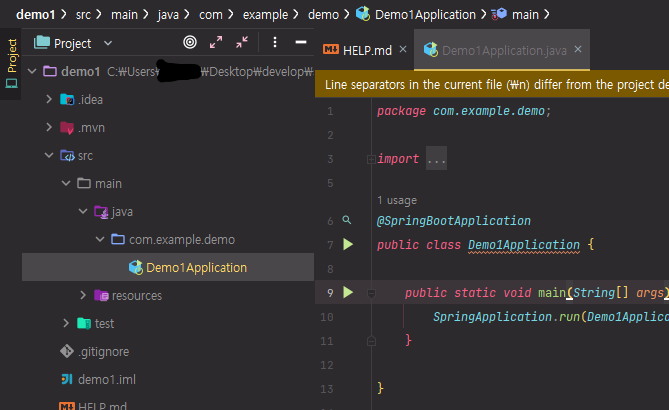Image resolution: width=669 pixels, height=410 pixels.
Task: Click example in the breadcrumb bar
Action: pos(265,15)
